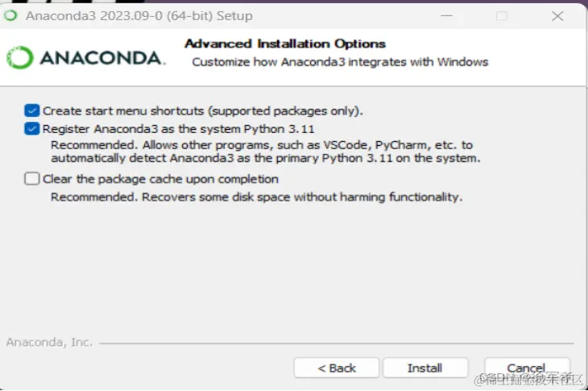Cancel the Anaconda installation
The width and height of the screenshot is (588, 391).
(x=527, y=368)
